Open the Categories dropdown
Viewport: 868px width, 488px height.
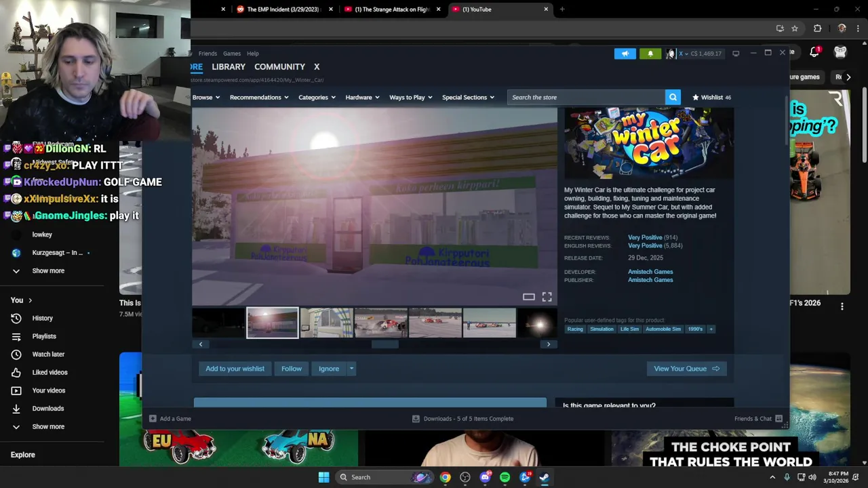[x=317, y=98]
